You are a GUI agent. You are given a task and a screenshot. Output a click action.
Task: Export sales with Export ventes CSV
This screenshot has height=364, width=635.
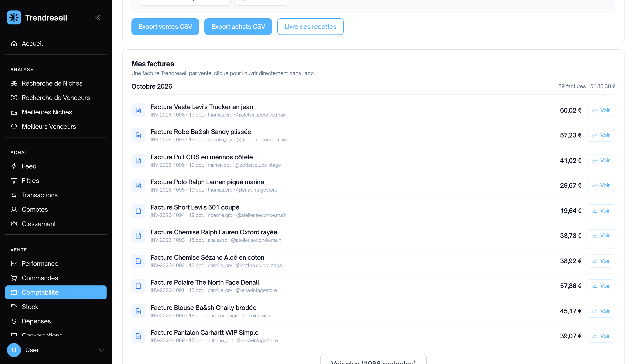[165, 26]
